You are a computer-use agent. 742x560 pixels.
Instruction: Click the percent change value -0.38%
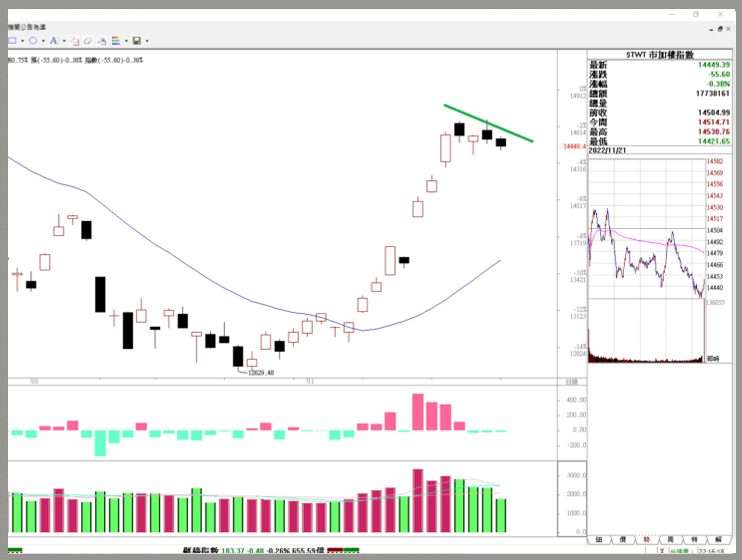718,84
